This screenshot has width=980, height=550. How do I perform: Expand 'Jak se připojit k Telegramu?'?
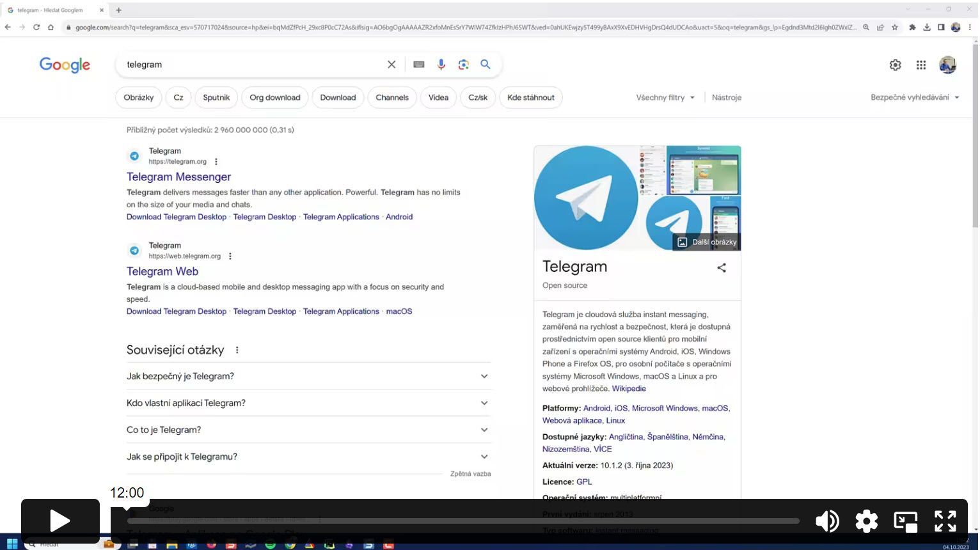tap(309, 457)
